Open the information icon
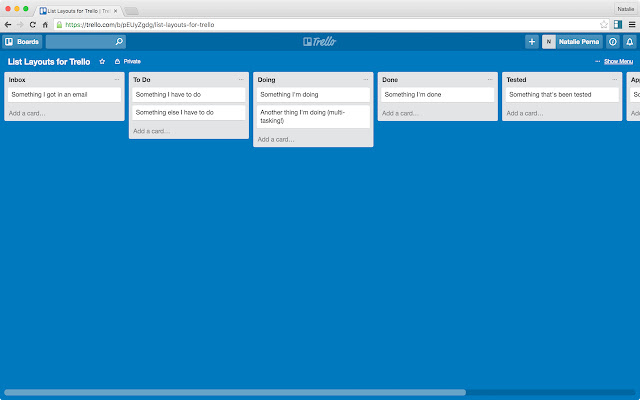 pos(613,42)
